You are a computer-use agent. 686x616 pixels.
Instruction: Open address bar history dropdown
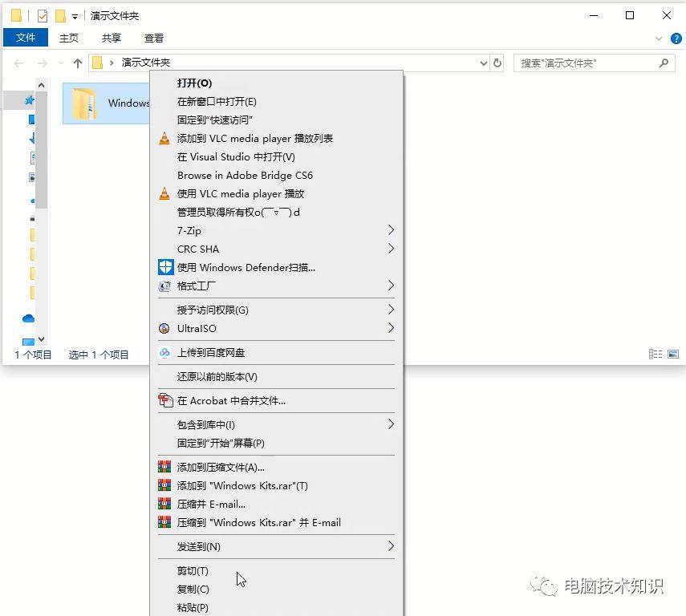point(484,63)
